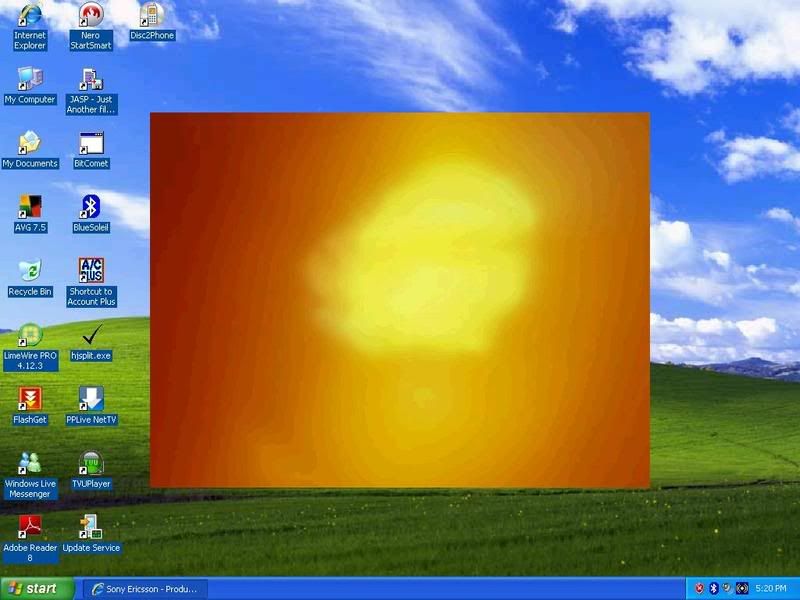Open the Disc2Phone application

click(152, 18)
